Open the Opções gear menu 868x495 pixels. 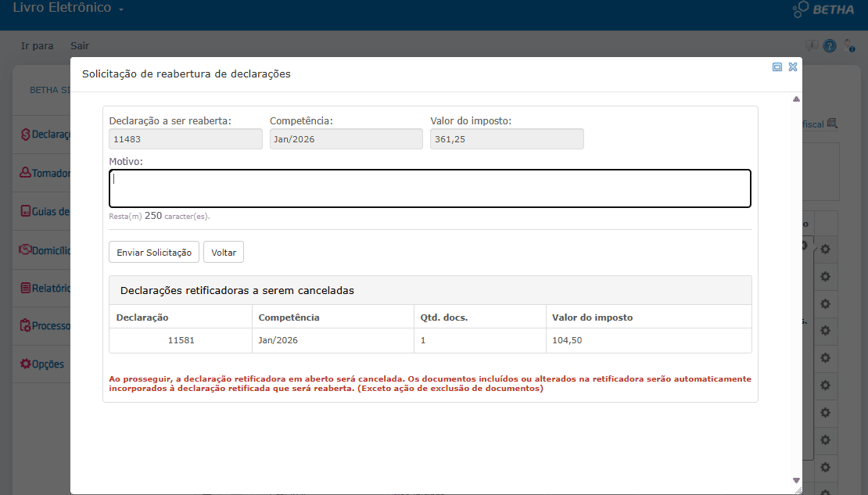(x=42, y=364)
